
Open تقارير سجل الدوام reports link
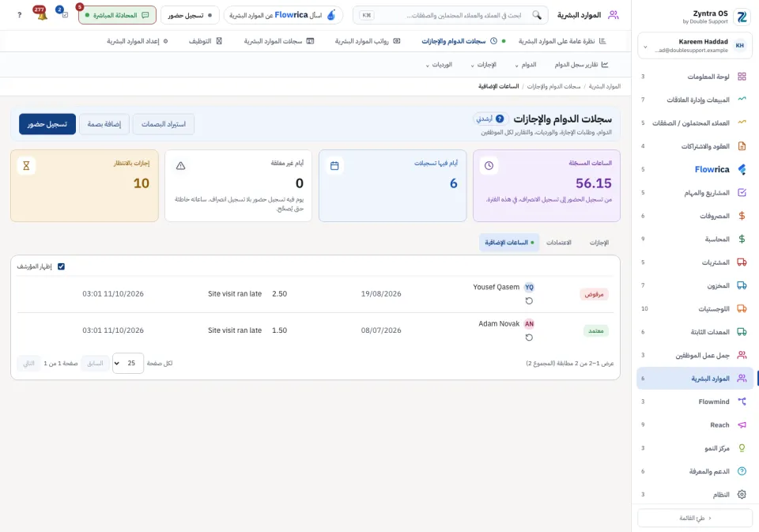(x=581, y=65)
